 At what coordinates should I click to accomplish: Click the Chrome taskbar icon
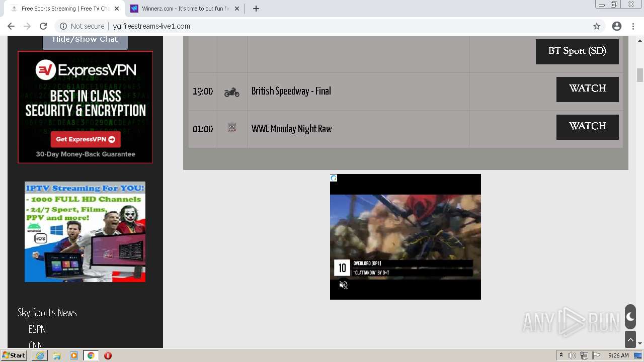[x=91, y=355]
